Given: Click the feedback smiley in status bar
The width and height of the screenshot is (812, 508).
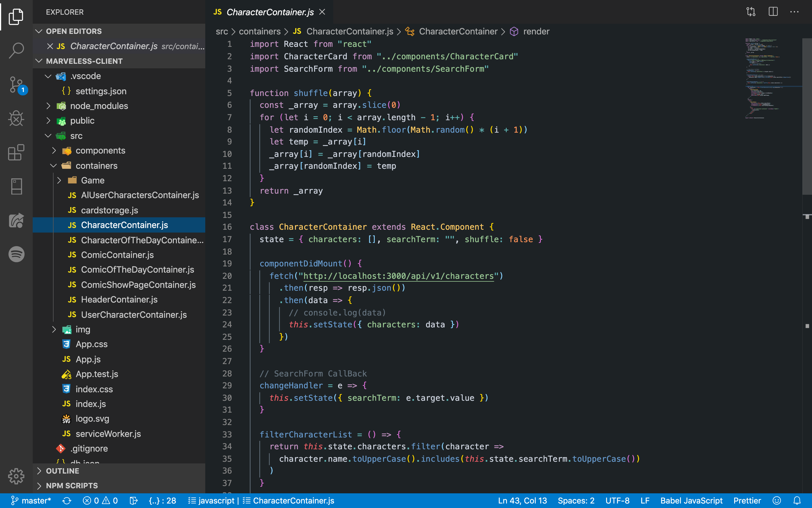Looking at the screenshot, I should pyautogui.click(x=776, y=501).
